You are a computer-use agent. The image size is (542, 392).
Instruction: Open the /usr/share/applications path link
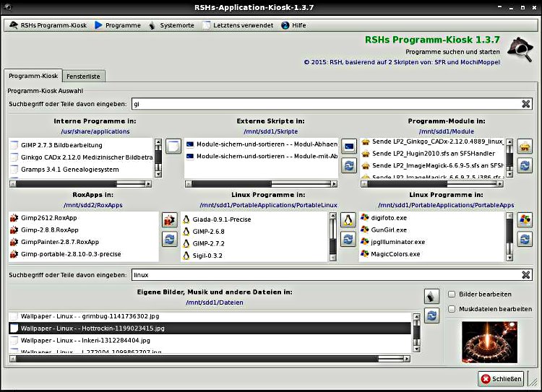[95, 131]
